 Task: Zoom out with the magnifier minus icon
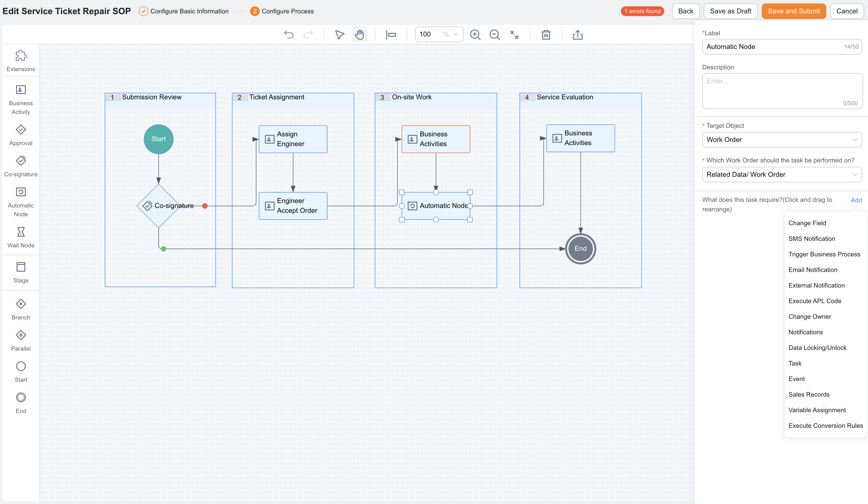[495, 34]
